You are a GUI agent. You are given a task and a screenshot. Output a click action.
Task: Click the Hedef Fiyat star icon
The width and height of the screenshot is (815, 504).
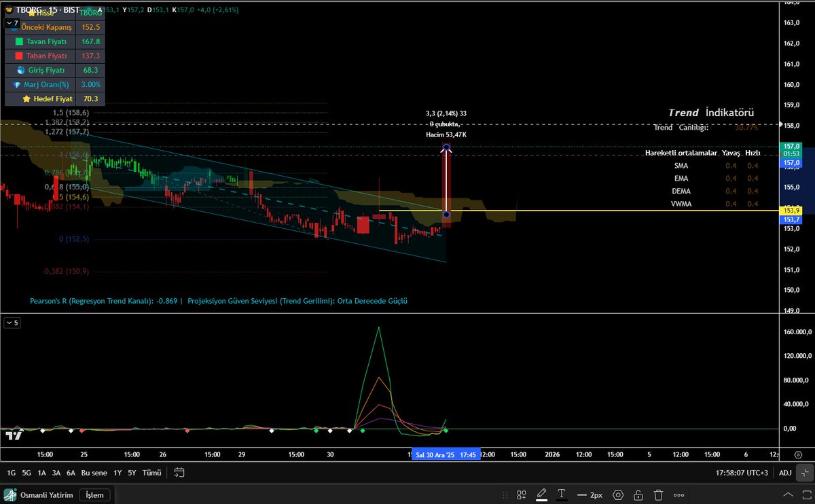pos(26,98)
